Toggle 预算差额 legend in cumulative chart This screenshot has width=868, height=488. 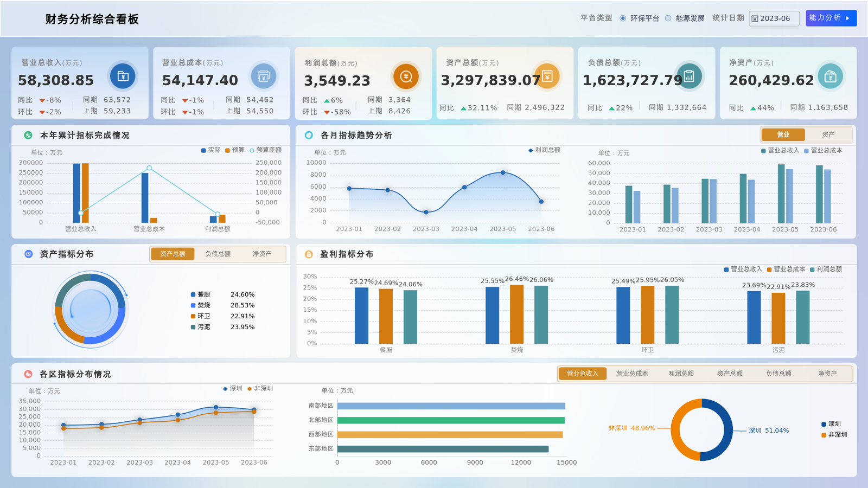coord(265,150)
